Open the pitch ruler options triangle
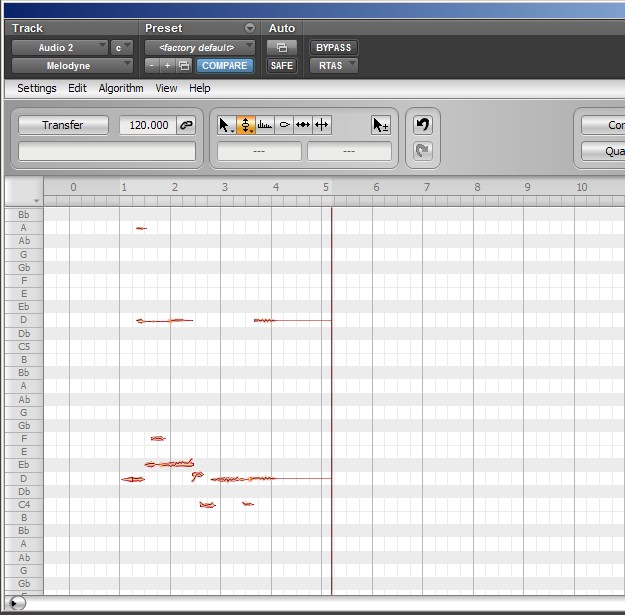 click(x=36, y=200)
